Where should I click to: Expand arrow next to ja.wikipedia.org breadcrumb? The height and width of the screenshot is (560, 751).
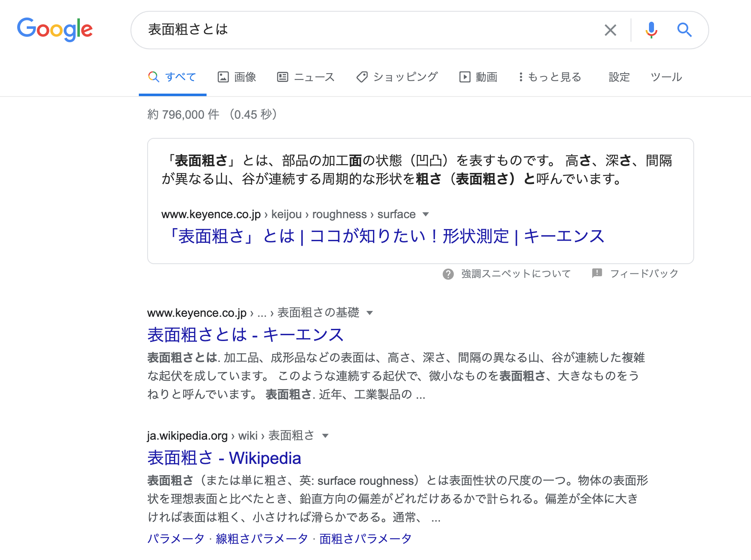pos(325,436)
